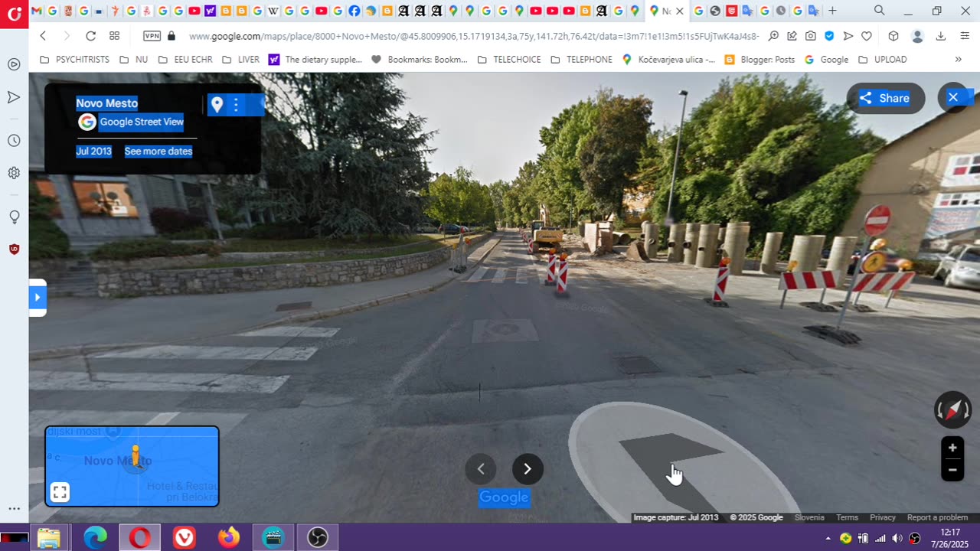Click the compass to reset heading
The image size is (980, 551).
953,411
